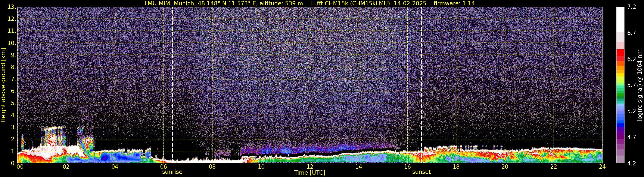
Task: Click the 'firmware: 1.14' text in the title
Action: (x=454, y=3)
